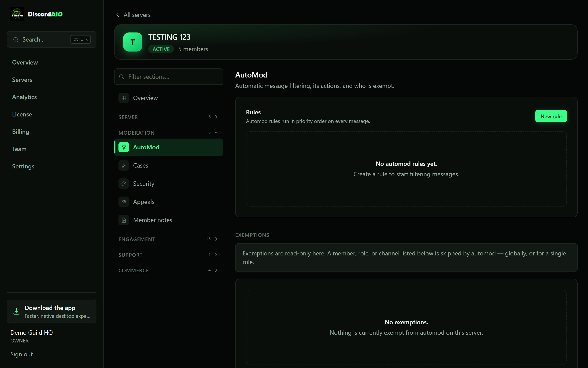This screenshot has width=588, height=368.
Task: Click the Ctrl K shortcut badge
Action: [x=80, y=39]
